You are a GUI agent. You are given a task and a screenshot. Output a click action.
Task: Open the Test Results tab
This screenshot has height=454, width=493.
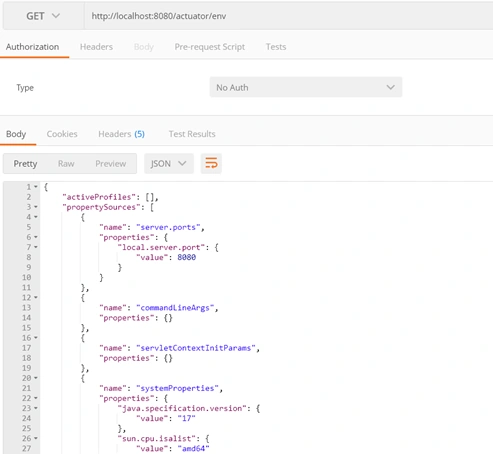coord(192,134)
